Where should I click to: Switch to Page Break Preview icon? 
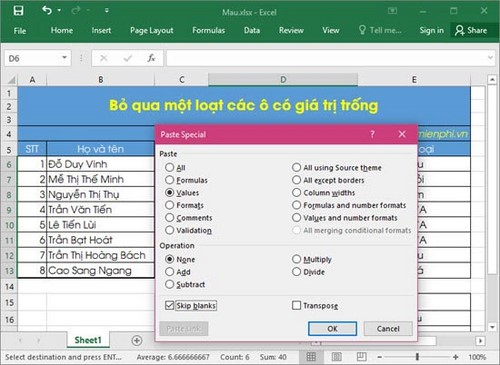[x=362, y=357]
